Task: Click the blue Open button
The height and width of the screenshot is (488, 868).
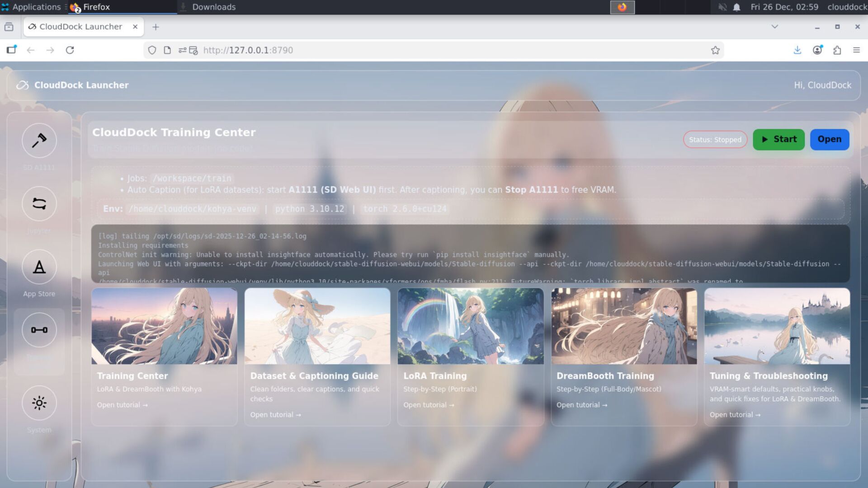Action: tap(830, 139)
